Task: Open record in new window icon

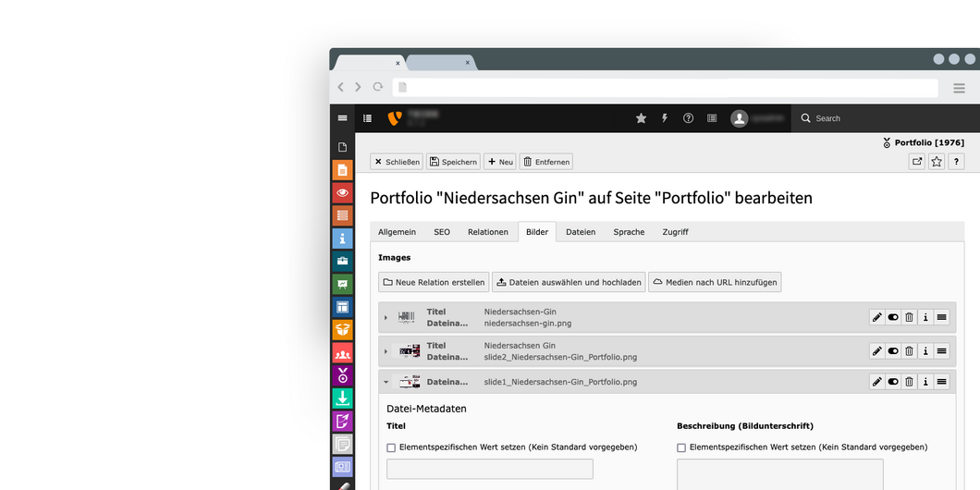Action: pyautogui.click(x=916, y=162)
